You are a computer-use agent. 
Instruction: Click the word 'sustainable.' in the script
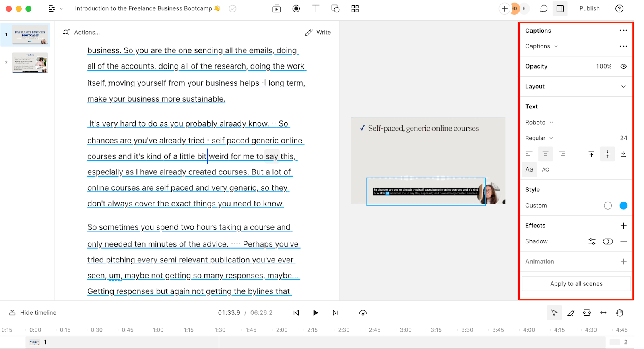pyautogui.click(x=204, y=99)
